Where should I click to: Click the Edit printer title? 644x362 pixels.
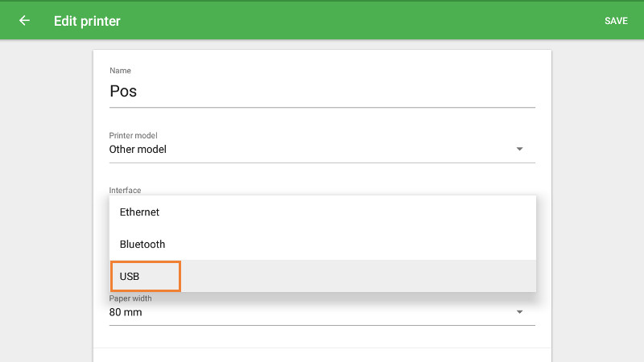pos(87,21)
